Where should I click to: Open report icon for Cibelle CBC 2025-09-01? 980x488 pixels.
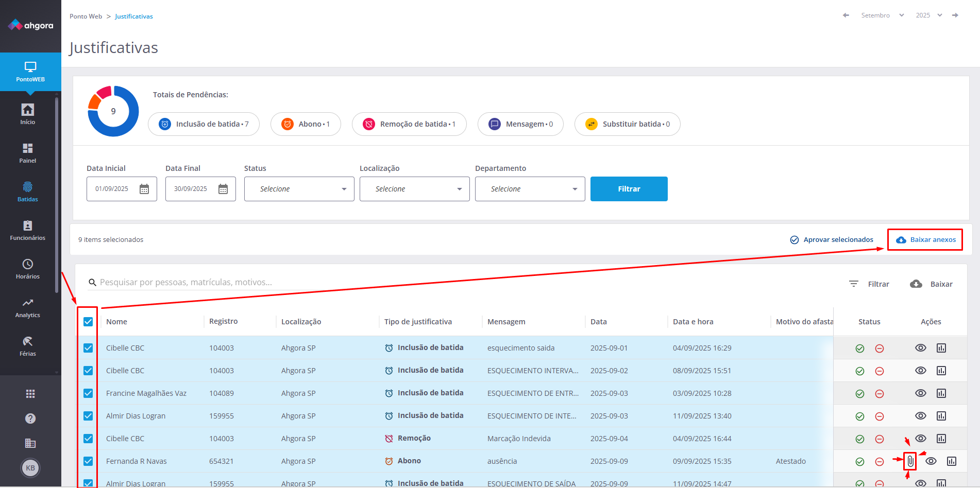click(941, 348)
